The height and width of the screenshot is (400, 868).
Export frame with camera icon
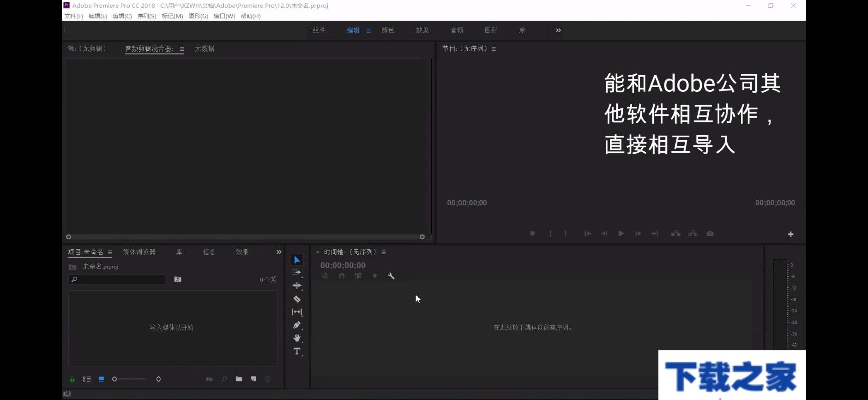coord(710,234)
